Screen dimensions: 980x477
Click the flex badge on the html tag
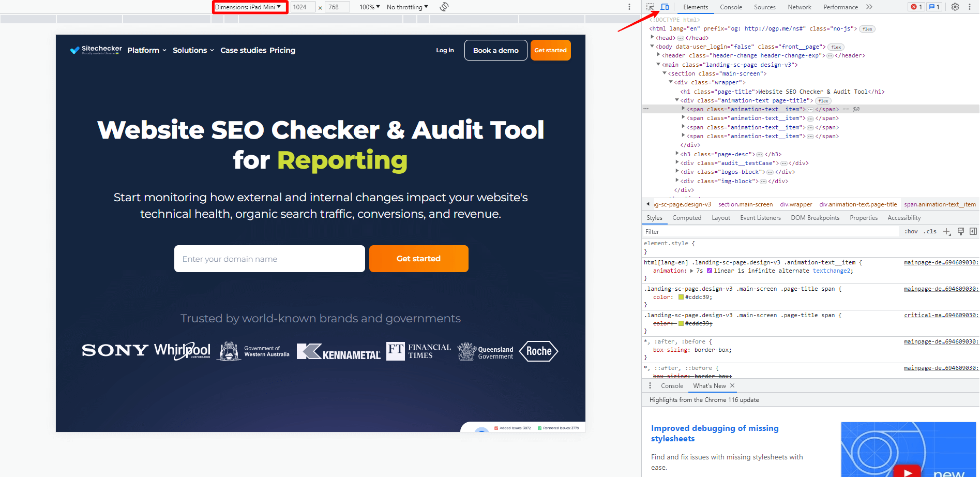point(867,29)
